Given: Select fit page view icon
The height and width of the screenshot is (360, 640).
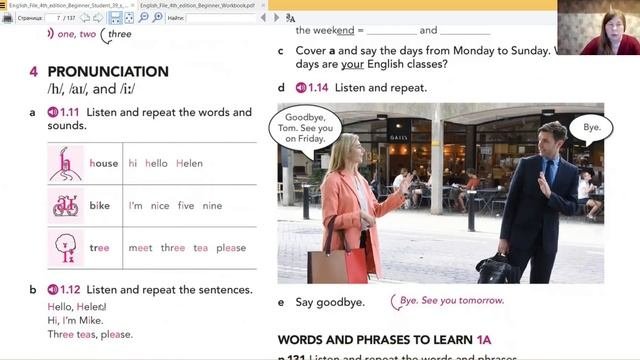Looking at the screenshot, I should click(129, 18).
